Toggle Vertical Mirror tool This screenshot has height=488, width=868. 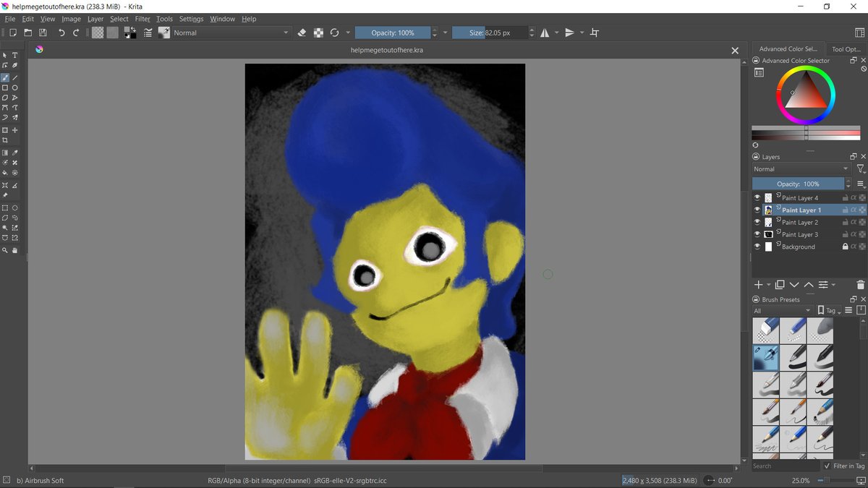click(570, 33)
